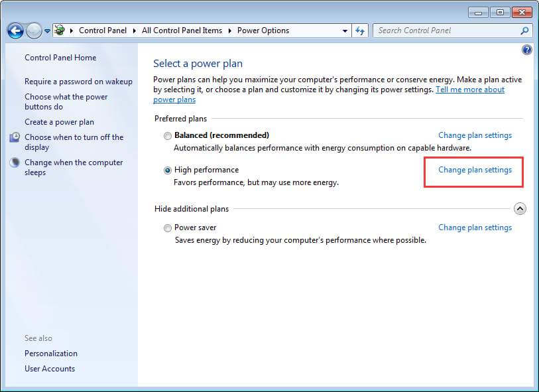This screenshot has height=392, width=539.
Task: Click Favors performance description text
Action: [256, 182]
